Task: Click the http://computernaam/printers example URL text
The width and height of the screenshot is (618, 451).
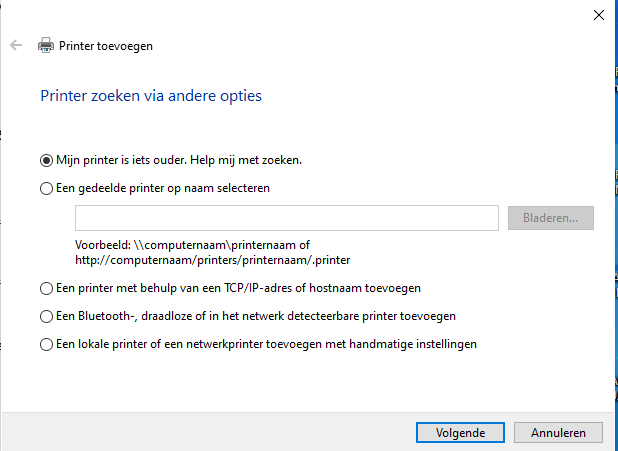Action: tap(213, 260)
